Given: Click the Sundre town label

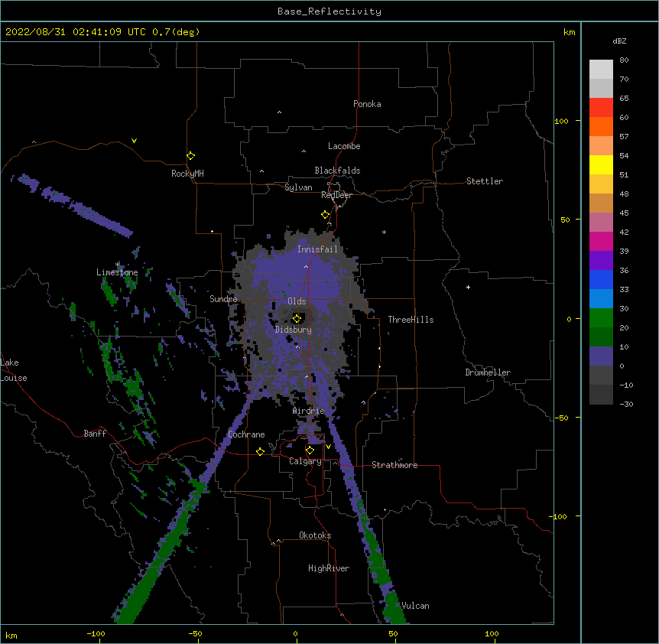Looking at the screenshot, I should (x=223, y=299).
